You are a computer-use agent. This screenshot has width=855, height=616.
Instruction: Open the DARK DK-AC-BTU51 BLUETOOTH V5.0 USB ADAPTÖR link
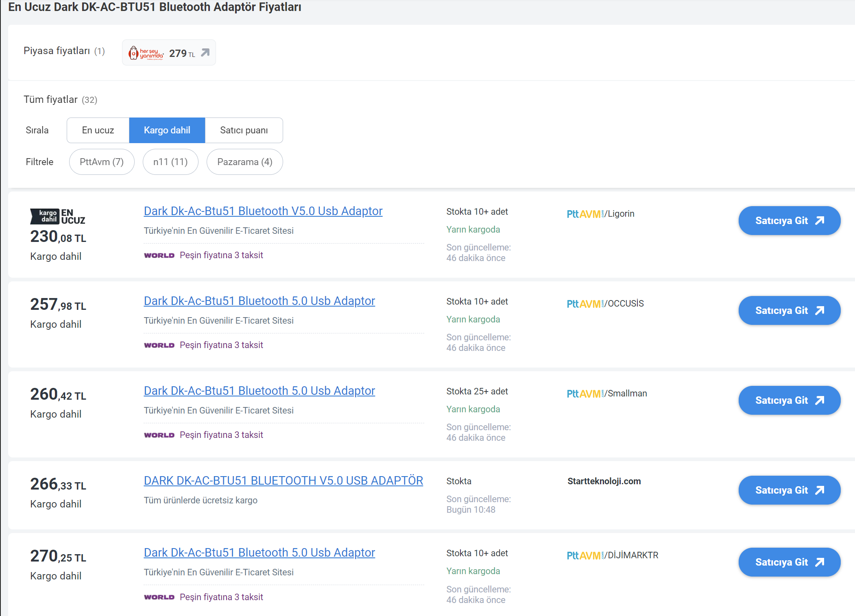tap(283, 481)
